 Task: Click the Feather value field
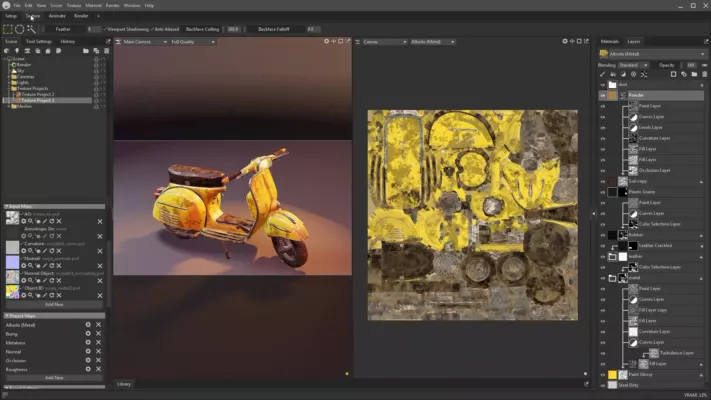[94, 29]
